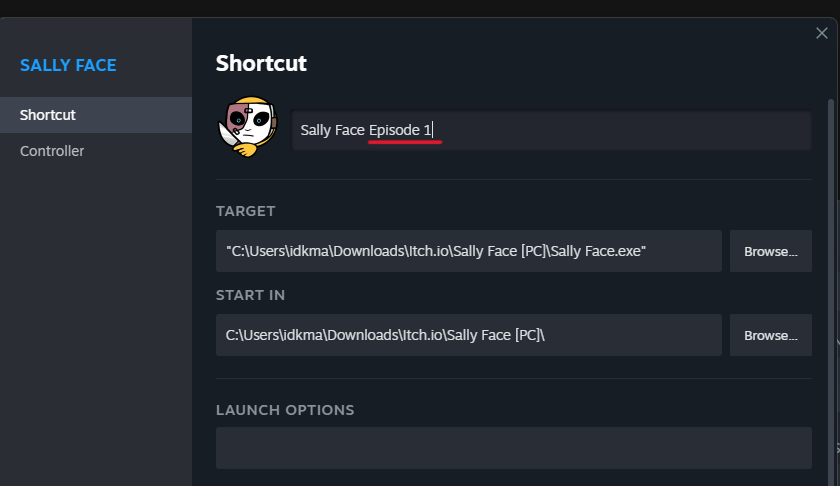The height and width of the screenshot is (486, 840).
Task: Focus the TARGET path input field
Action: pyautogui.click(x=468, y=251)
